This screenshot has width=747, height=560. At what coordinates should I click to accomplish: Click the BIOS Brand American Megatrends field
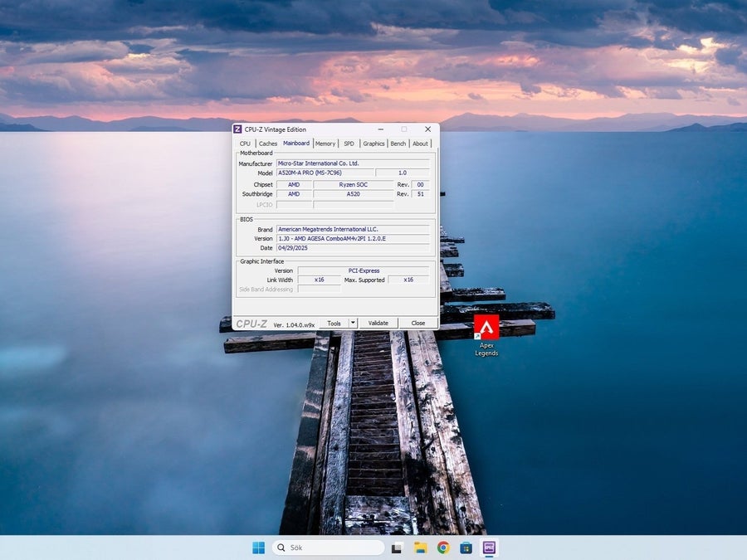point(353,229)
